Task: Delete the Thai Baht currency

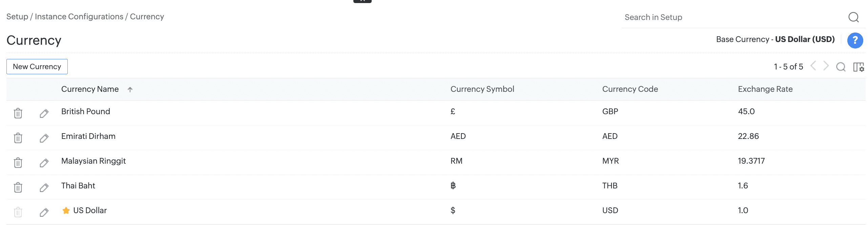Action: (x=18, y=187)
